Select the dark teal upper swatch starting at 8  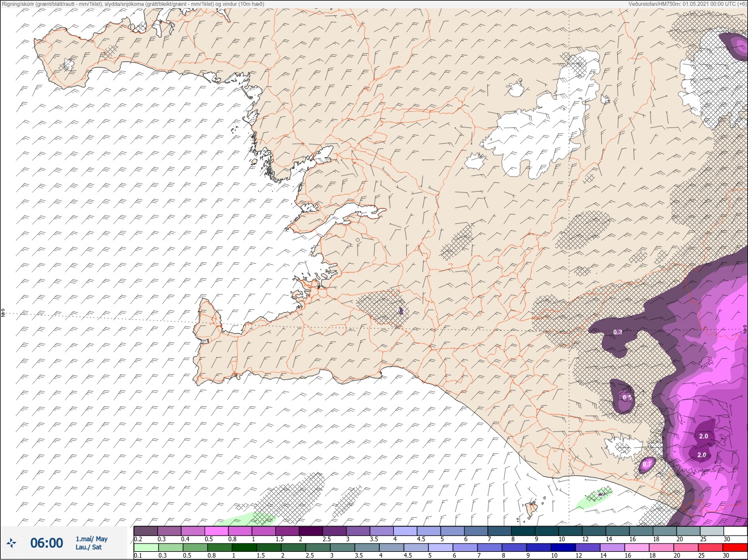524,531
